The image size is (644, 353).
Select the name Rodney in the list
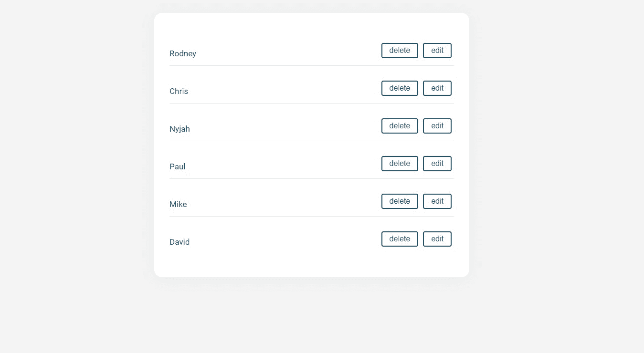point(183,53)
